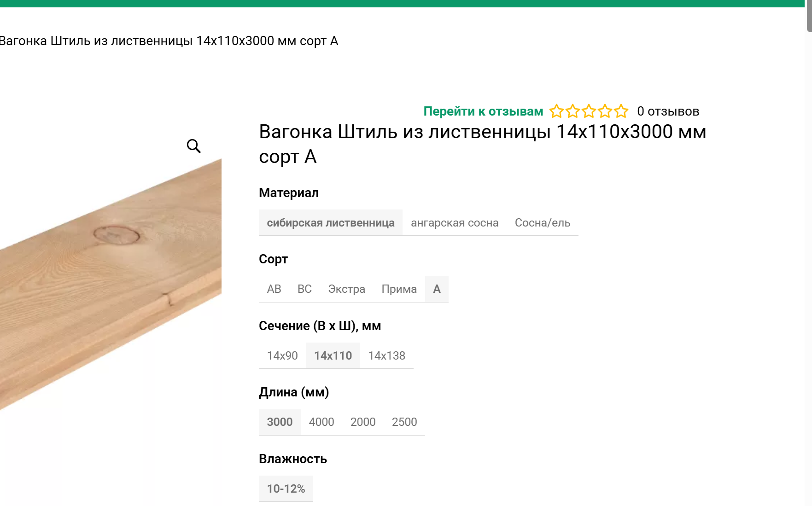Image resolution: width=812 pixels, height=506 pixels.
Task: Select length 4000 mm
Action: coord(321,422)
